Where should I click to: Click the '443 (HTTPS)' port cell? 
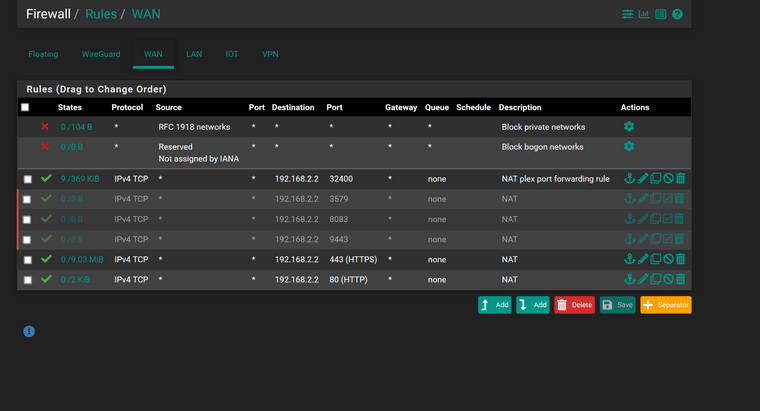353,260
